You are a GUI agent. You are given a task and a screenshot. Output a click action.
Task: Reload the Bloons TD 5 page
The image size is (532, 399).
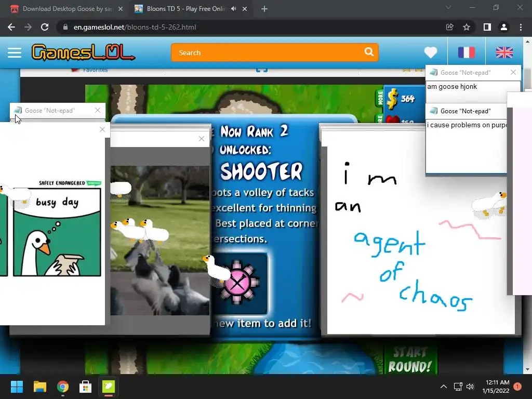45,27
